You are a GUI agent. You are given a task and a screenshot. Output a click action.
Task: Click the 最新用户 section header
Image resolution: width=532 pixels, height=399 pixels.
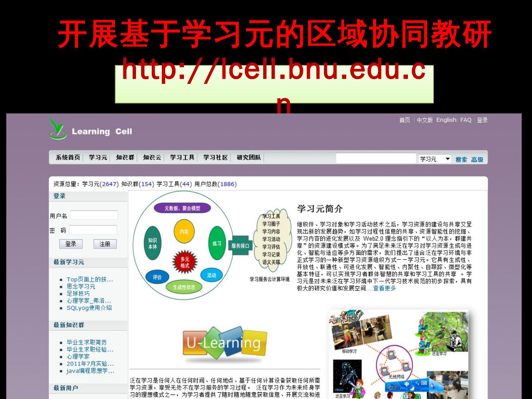66,388
